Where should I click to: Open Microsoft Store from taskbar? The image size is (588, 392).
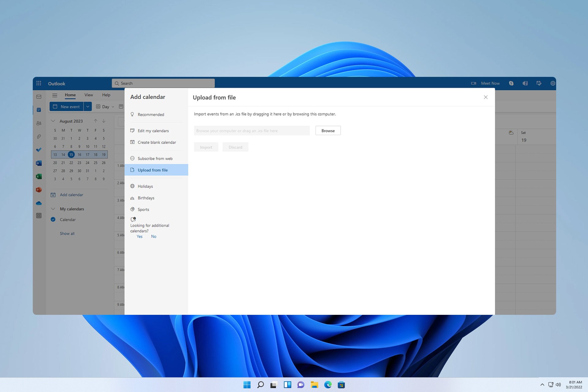341,385
